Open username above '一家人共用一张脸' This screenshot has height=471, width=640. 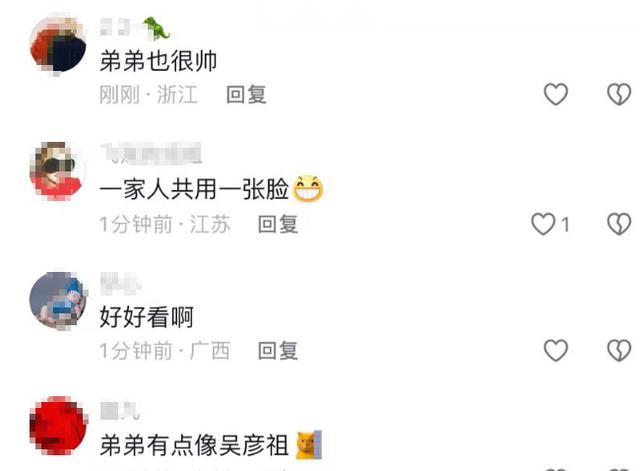151,153
